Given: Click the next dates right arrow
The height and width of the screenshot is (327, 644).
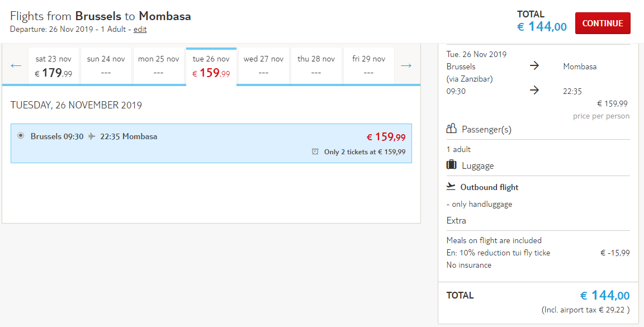Looking at the screenshot, I should 406,66.
